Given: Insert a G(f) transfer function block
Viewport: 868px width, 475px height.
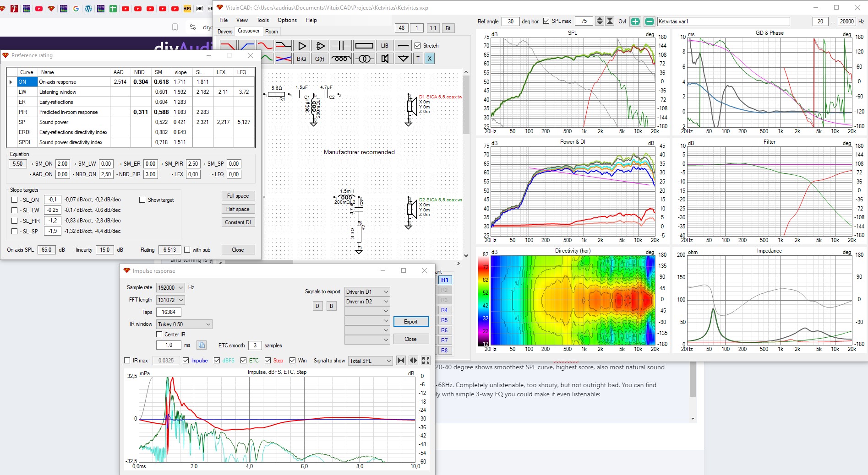Looking at the screenshot, I should 320,59.
